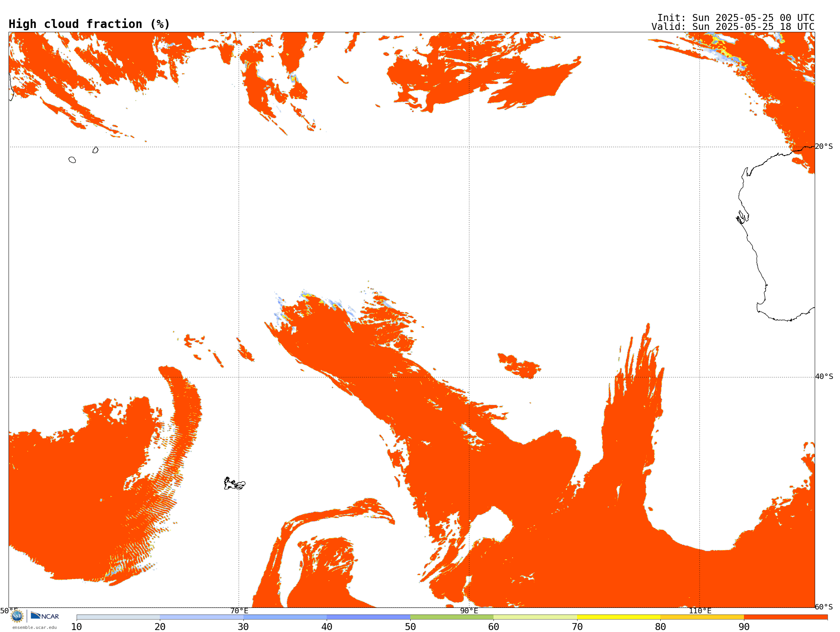Click the 40°S latitude label
840x632 pixels.
click(x=824, y=377)
